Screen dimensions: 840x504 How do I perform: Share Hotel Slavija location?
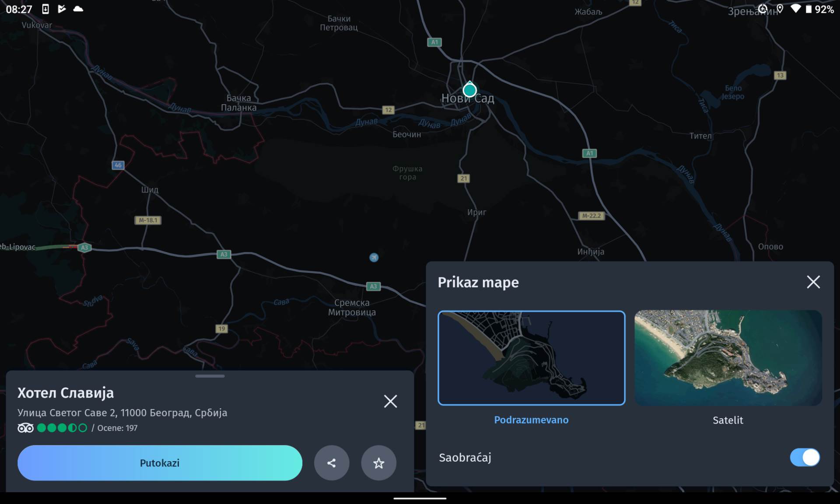[332, 463]
